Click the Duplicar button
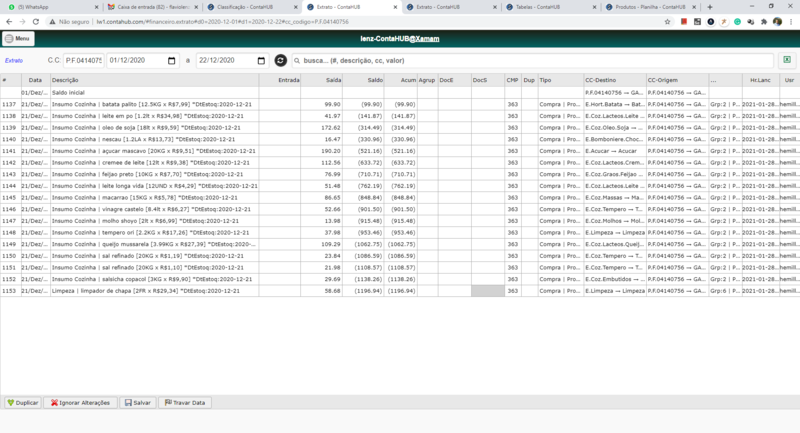800x433 pixels. [23, 402]
